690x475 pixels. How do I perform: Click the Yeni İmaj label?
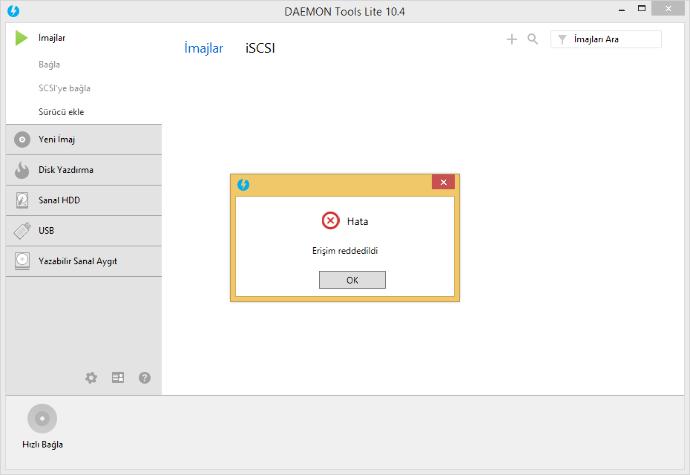point(56,140)
